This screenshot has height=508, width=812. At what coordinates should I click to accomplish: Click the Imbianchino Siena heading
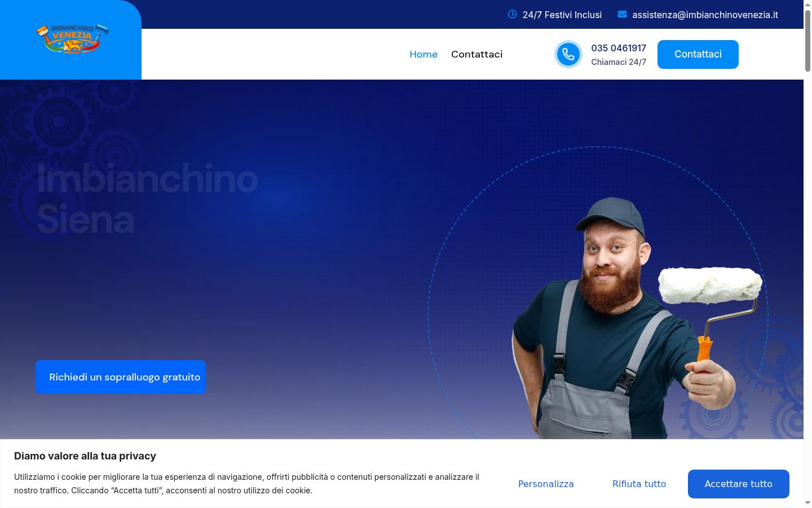click(x=148, y=199)
